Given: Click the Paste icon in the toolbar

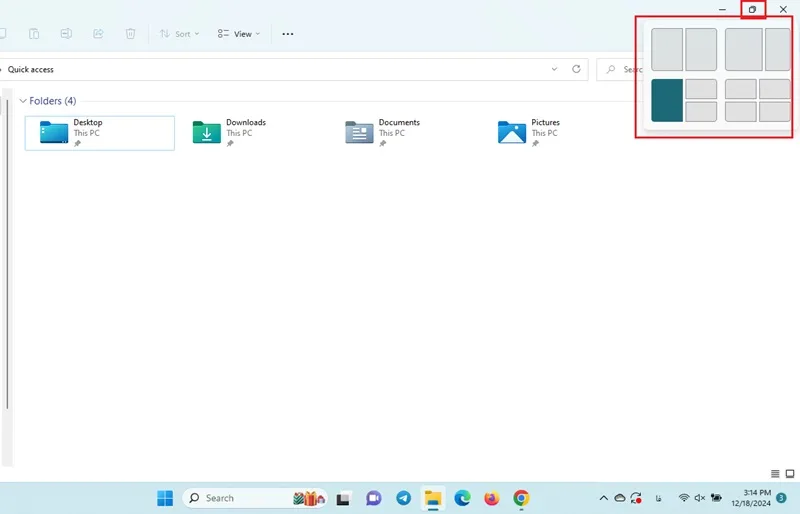Looking at the screenshot, I should (34, 34).
